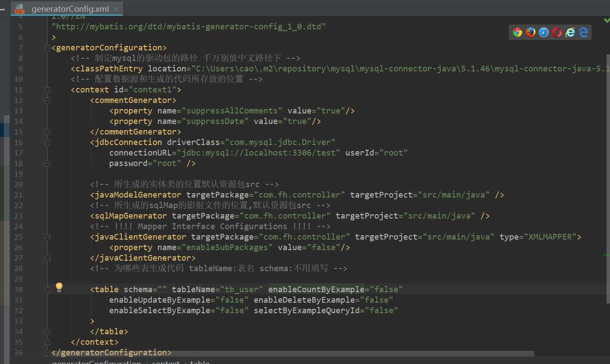Close the generatorConfig.xml tab

click(x=115, y=9)
